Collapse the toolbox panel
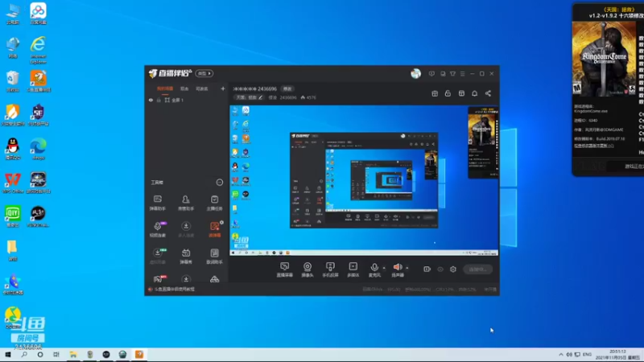This screenshot has height=362, width=644. click(219, 183)
